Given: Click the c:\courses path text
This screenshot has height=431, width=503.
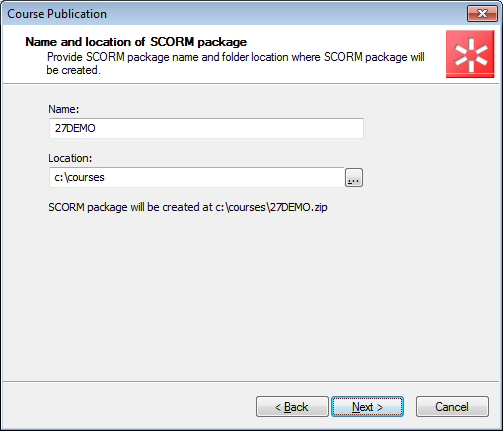Looking at the screenshot, I should [x=79, y=177].
